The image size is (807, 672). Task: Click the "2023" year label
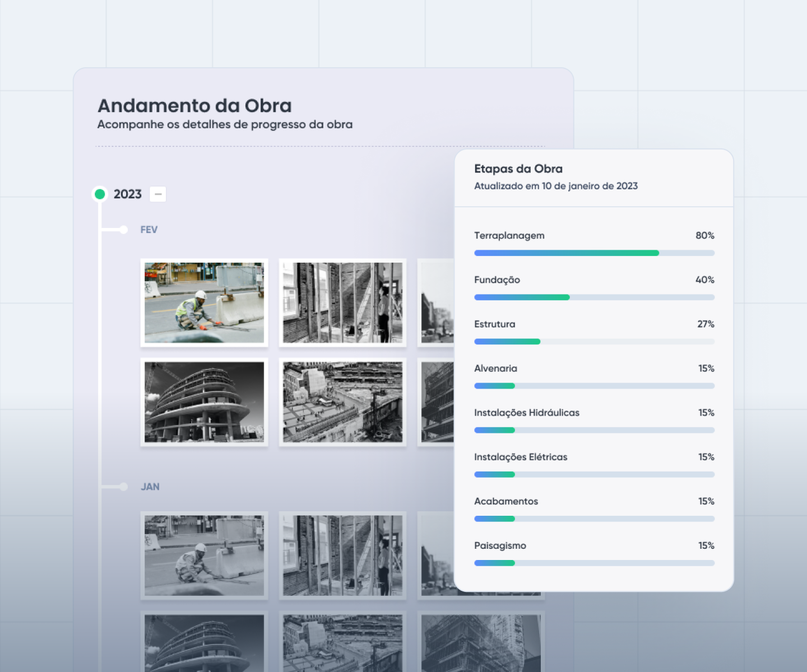(x=128, y=194)
